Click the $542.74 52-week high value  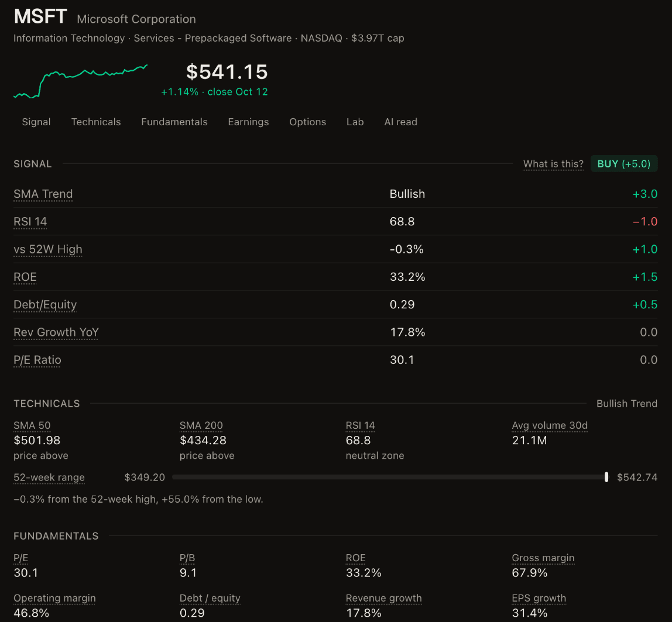coord(637,477)
